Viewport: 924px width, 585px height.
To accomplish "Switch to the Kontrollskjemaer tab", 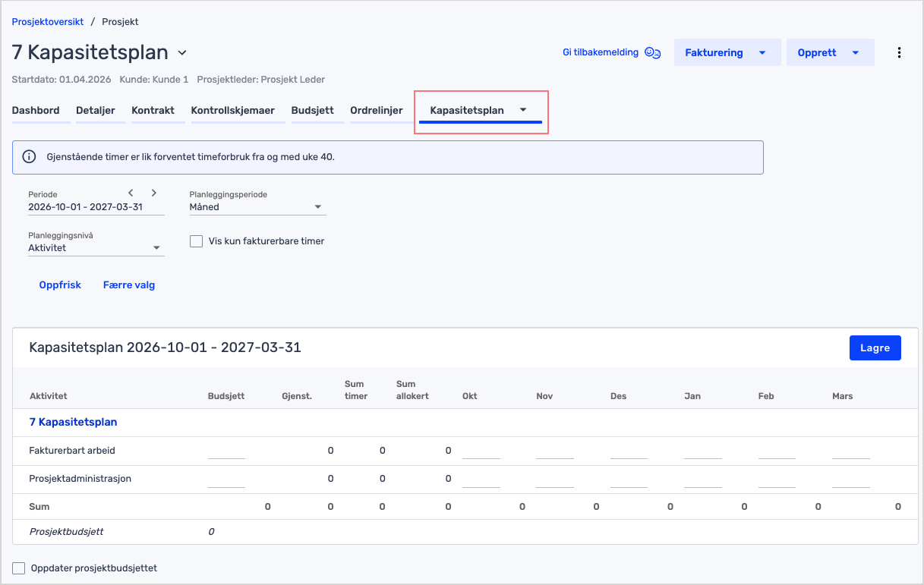I will (232, 110).
